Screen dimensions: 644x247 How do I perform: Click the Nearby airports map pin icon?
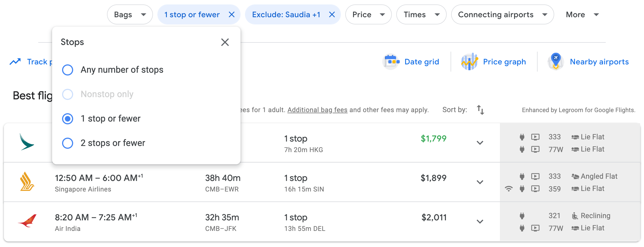click(556, 61)
